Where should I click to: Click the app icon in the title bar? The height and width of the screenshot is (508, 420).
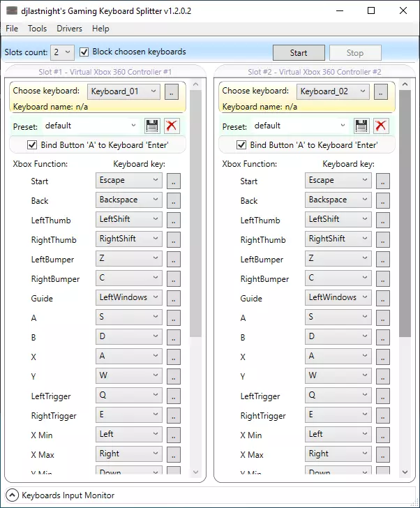[x=12, y=10]
